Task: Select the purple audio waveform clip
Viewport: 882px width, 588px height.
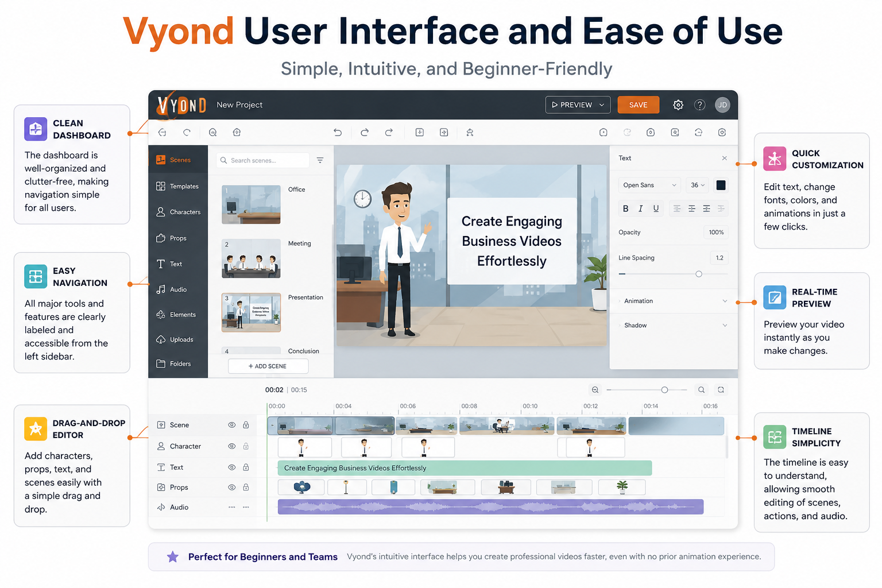Action: click(x=490, y=507)
